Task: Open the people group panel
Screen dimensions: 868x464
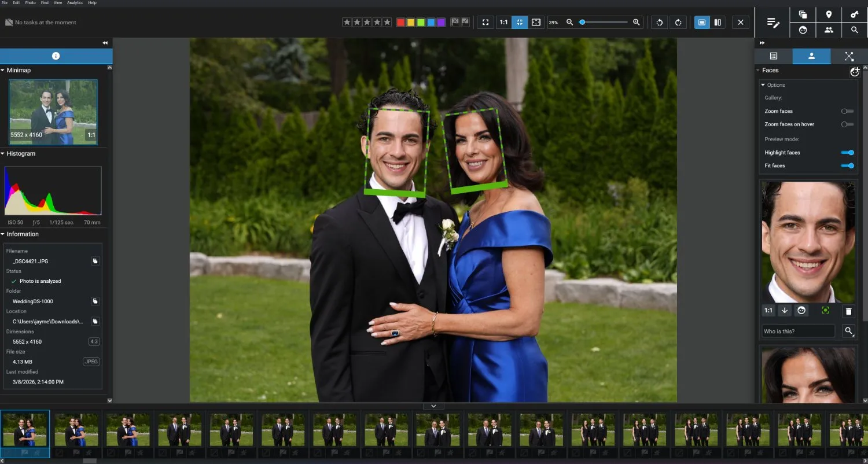Action: (x=829, y=30)
